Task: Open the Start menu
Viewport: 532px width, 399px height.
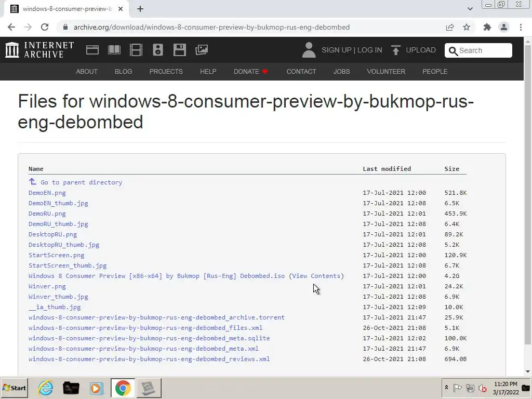Action: pyautogui.click(x=14, y=388)
